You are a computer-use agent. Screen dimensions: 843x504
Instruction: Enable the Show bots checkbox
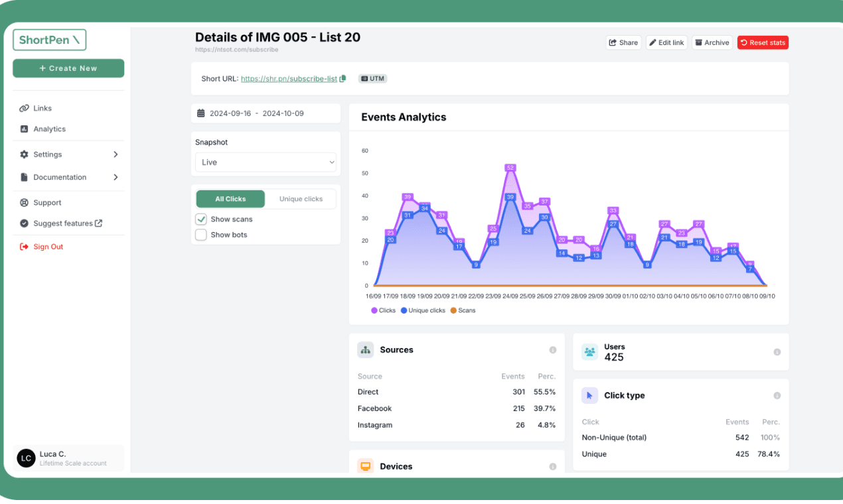[x=201, y=235]
